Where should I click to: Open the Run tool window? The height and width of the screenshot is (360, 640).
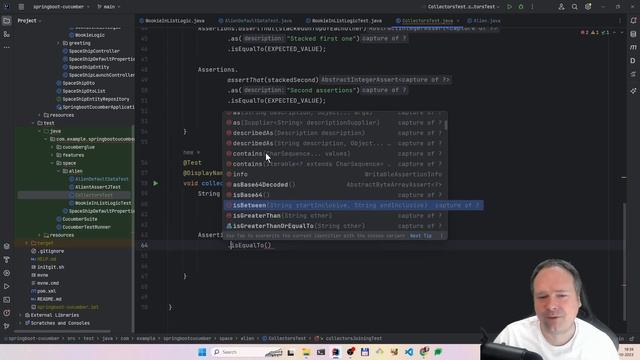tap(7, 287)
